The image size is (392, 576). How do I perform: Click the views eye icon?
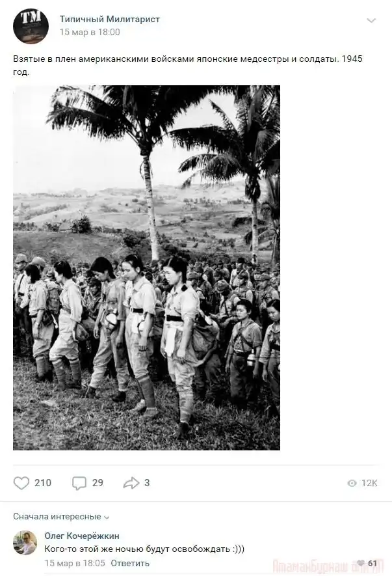pos(352,483)
